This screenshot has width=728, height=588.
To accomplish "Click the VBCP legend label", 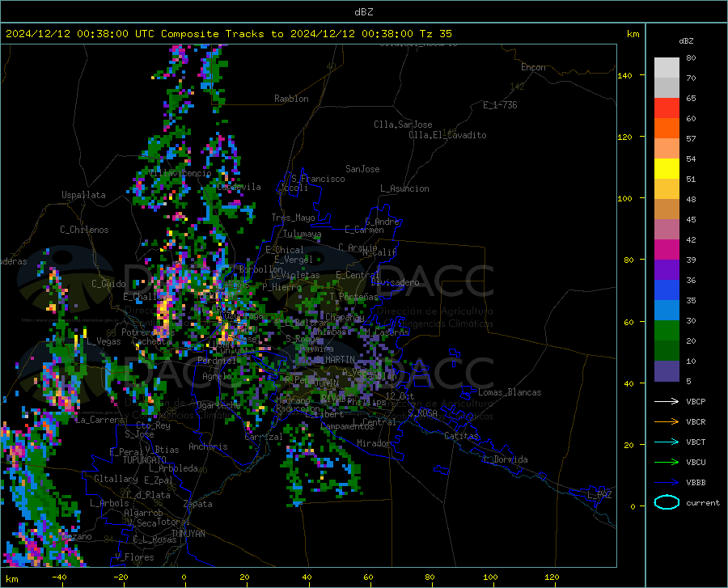I will pos(696,401).
